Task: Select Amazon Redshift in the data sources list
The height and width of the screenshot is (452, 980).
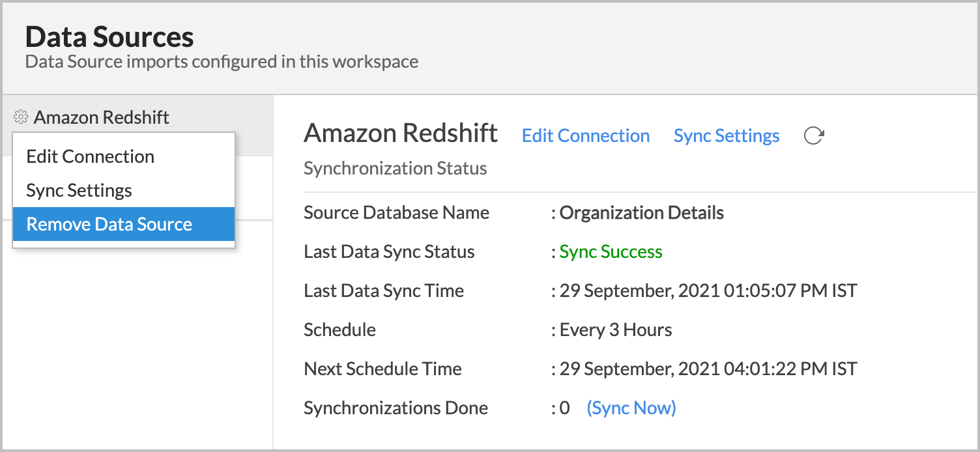Action: click(101, 117)
